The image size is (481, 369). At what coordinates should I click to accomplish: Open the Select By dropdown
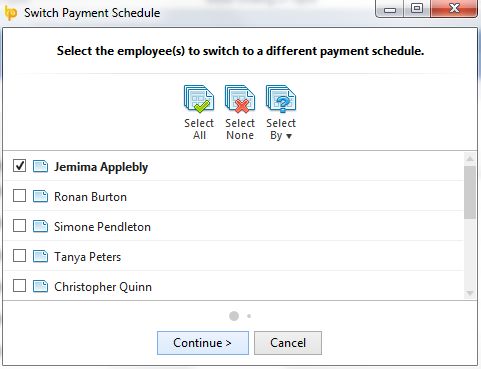[281, 113]
